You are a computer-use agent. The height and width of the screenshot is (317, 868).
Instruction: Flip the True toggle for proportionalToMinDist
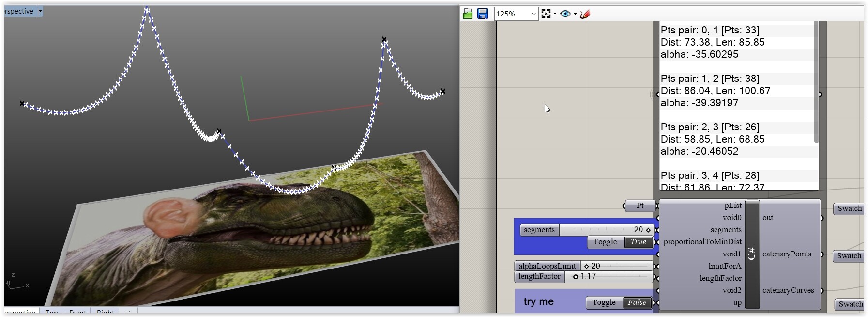tap(638, 242)
